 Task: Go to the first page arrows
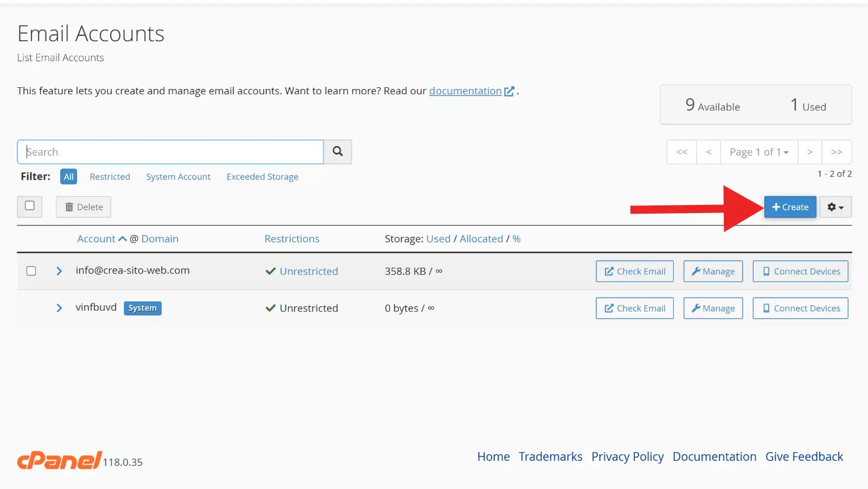[682, 152]
